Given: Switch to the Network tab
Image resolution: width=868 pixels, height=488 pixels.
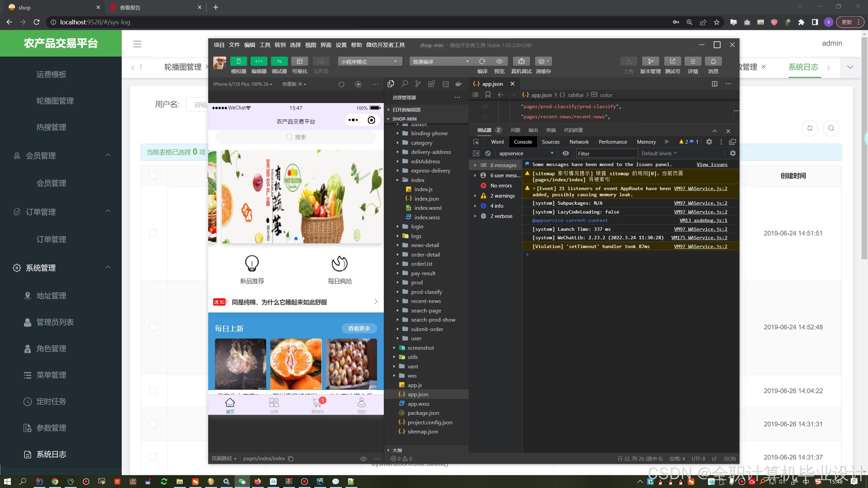Looking at the screenshot, I should coord(579,142).
